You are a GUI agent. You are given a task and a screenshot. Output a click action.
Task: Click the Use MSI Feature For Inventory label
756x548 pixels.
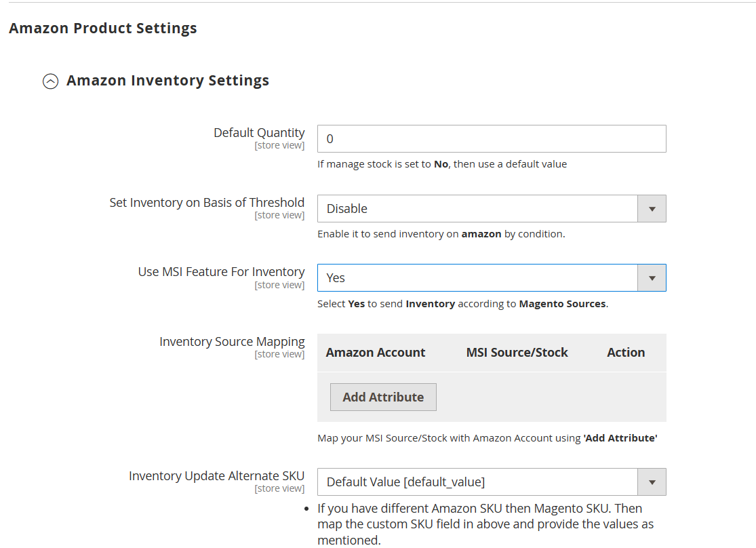click(221, 272)
